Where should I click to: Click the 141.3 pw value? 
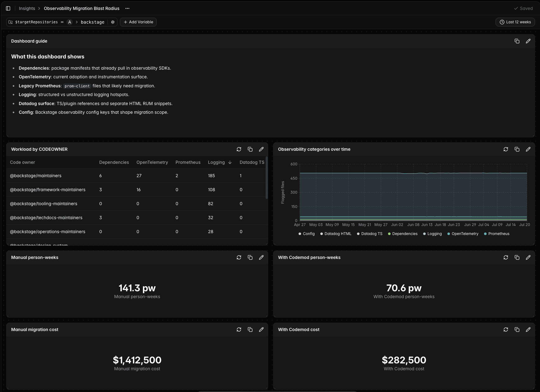click(x=137, y=288)
